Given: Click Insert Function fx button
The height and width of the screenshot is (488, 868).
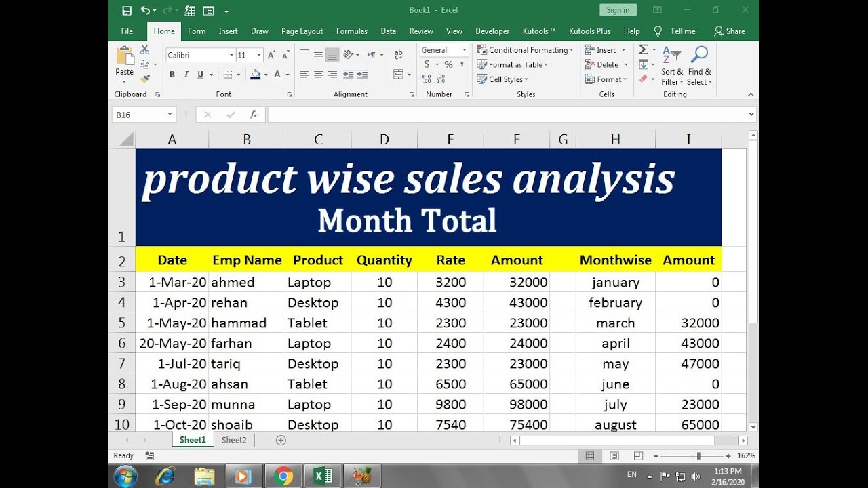Looking at the screenshot, I should (254, 115).
